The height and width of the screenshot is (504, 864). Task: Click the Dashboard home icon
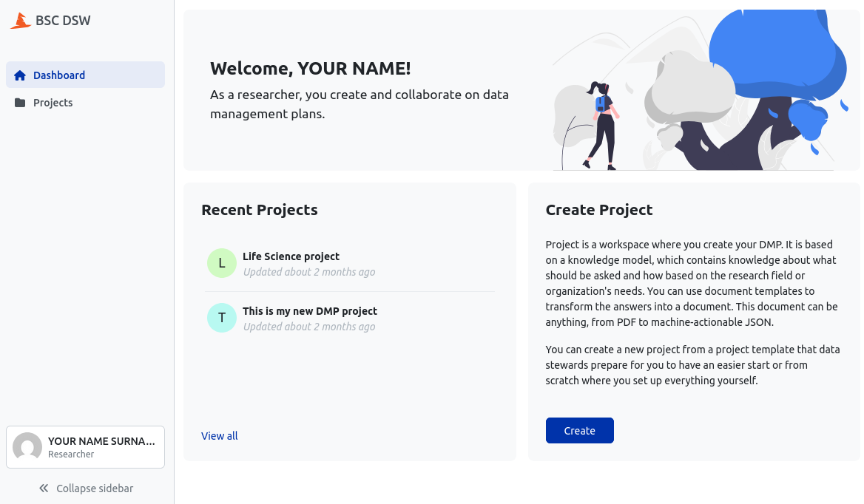tap(20, 75)
